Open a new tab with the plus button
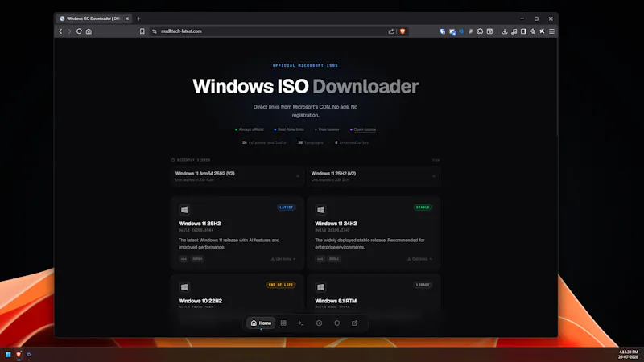This screenshot has height=362, width=644. click(x=138, y=19)
